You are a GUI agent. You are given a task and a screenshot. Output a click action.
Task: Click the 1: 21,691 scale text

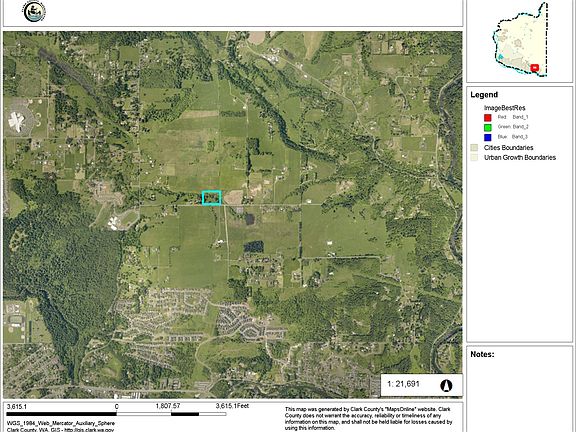coord(403,384)
